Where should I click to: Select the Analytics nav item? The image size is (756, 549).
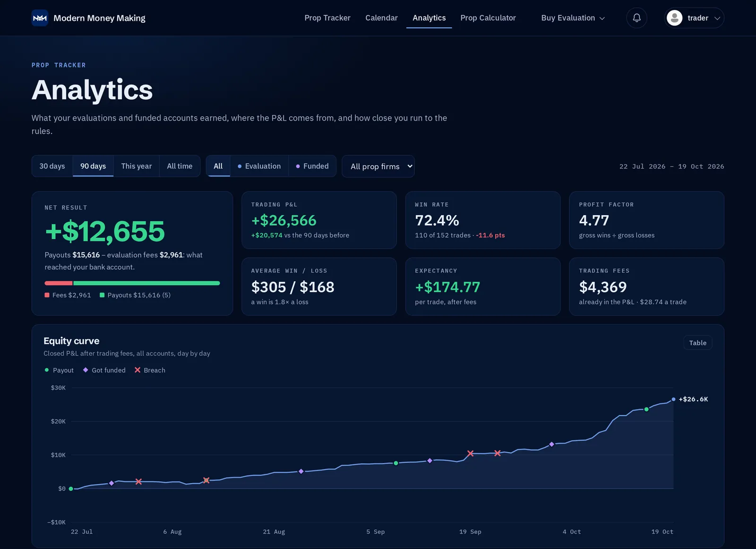(x=429, y=18)
